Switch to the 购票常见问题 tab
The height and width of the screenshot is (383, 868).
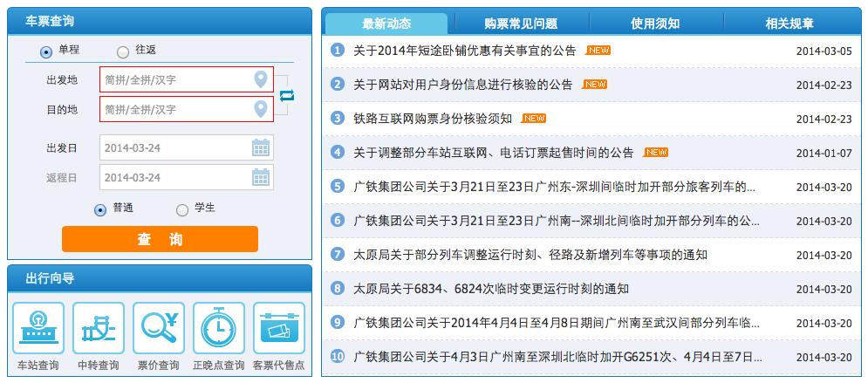point(520,24)
